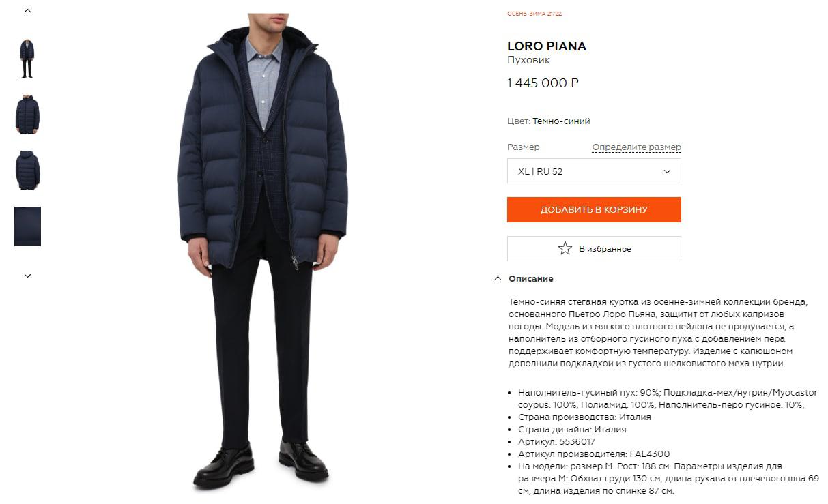Click the Цвет: Темно-синий color label

click(549, 121)
